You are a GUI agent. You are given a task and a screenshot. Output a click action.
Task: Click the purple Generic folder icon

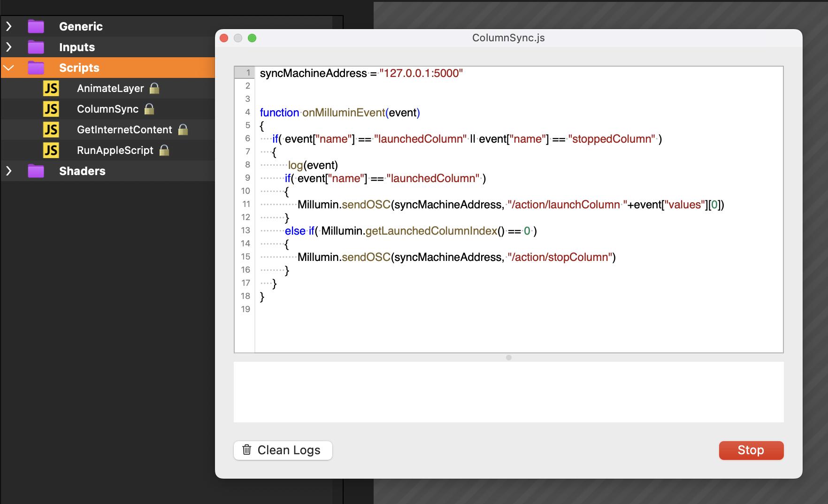(x=36, y=26)
